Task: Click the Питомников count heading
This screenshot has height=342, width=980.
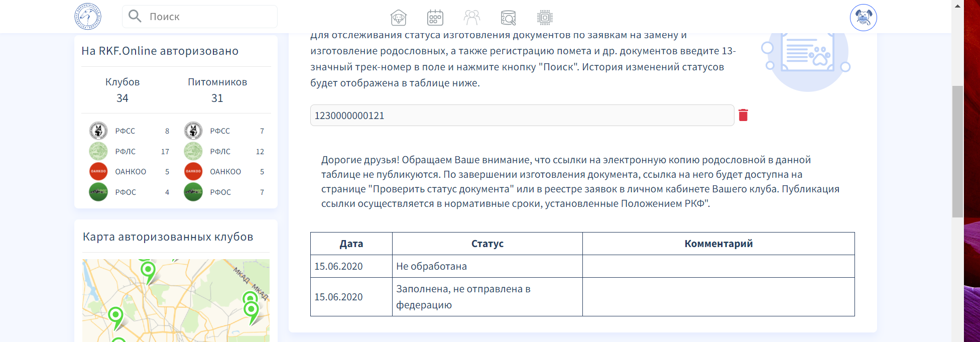Action: tap(217, 82)
